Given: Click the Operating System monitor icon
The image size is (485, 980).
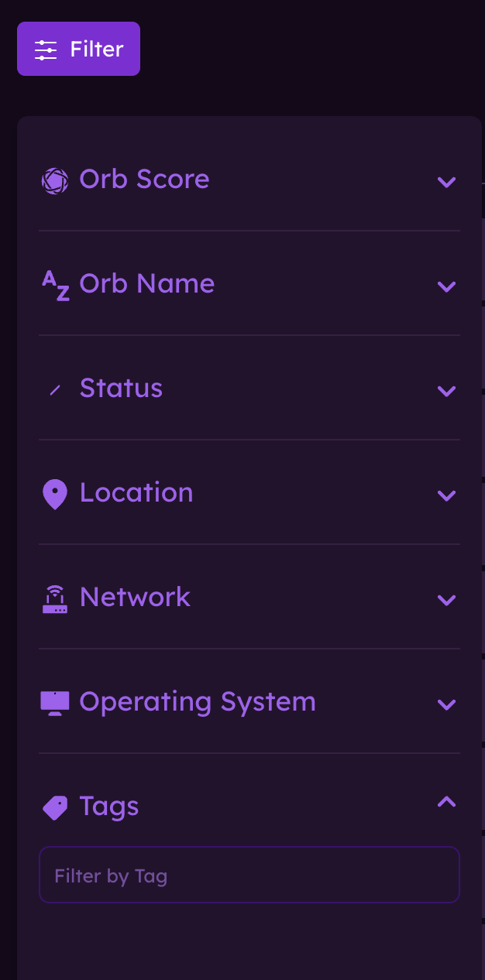Looking at the screenshot, I should coord(54,702).
